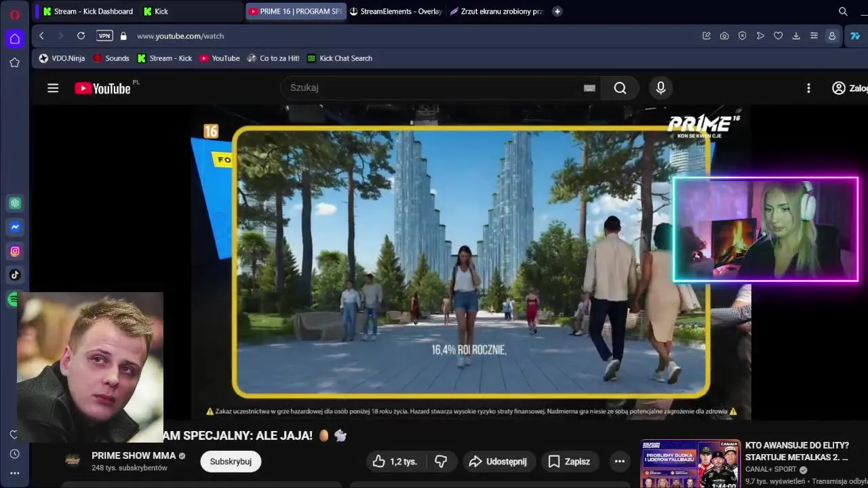Switch to Zrzut ekranu zrobiony tab
Screen dimensions: 868x488
496,12
